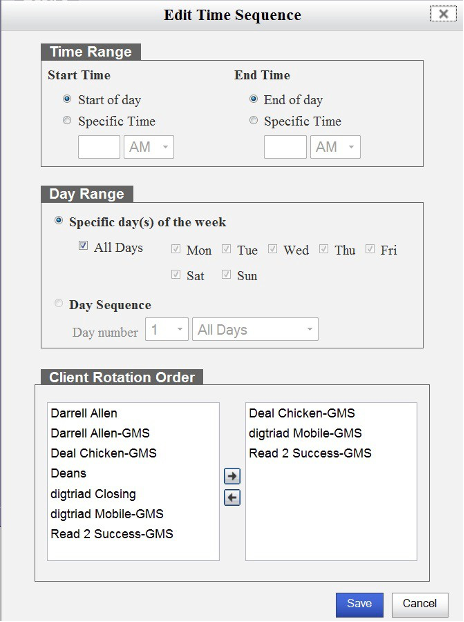The width and height of the screenshot is (464, 622).
Task: Click the right arrow to add client
Action: [x=232, y=476]
